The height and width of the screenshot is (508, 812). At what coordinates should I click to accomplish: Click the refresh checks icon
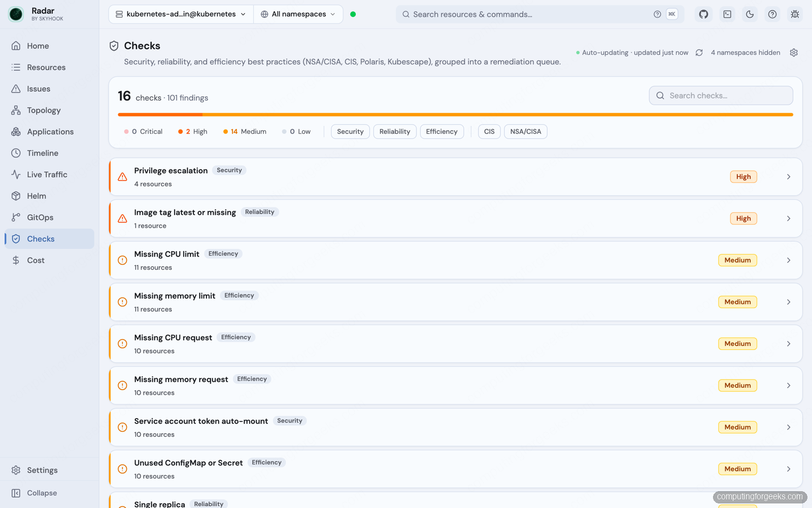(x=699, y=53)
